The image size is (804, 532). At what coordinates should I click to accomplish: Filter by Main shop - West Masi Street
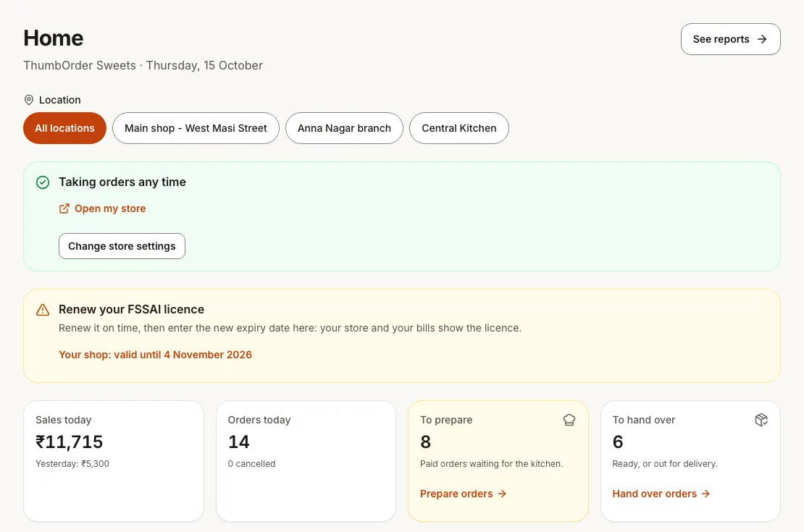pos(196,128)
